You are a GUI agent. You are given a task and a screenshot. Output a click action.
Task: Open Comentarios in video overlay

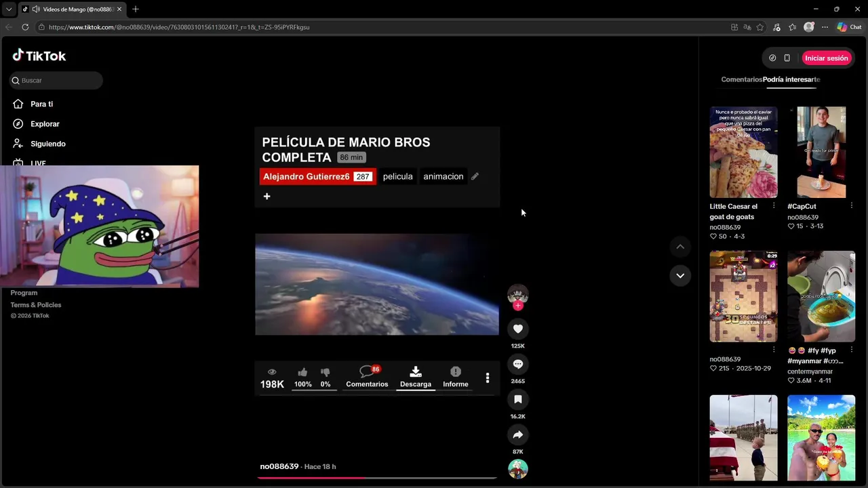[x=367, y=377]
